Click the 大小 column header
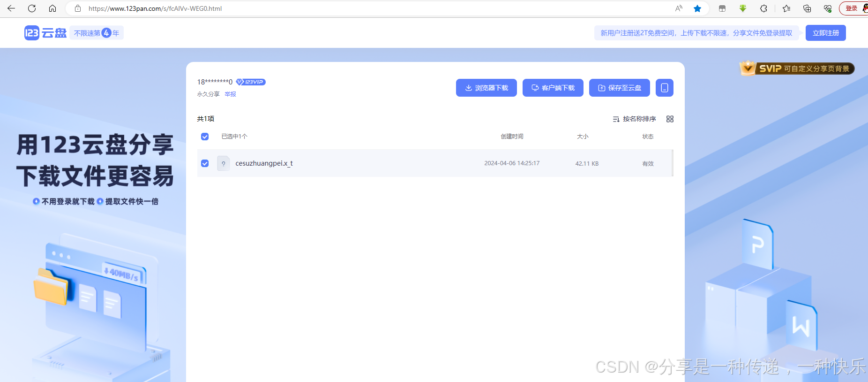Image resolution: width=868 pixels, height=382 pixels. [583, 137]
